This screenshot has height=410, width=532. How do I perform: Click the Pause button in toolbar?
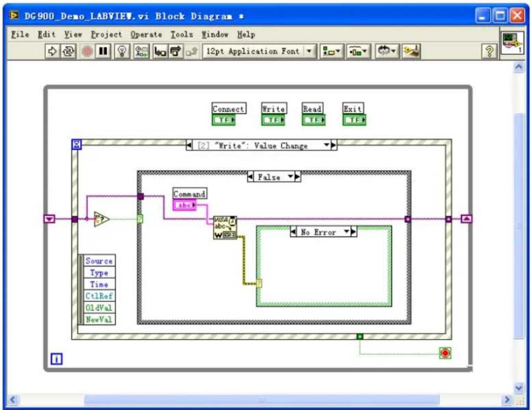103,52
